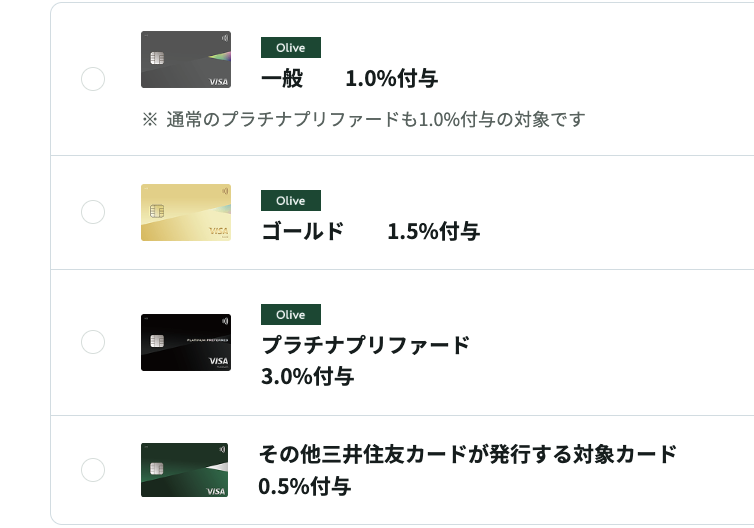Click the ゴールド 1.5%付与 label

pyautogui.click(x=370, y=232)
